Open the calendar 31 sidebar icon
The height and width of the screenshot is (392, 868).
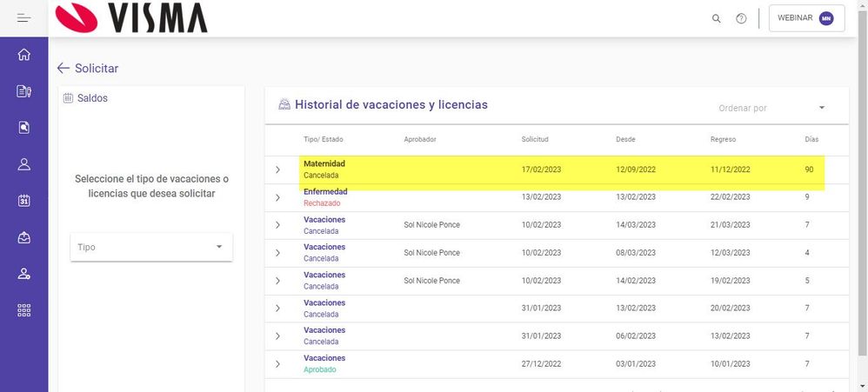click(x=23, y=201)
